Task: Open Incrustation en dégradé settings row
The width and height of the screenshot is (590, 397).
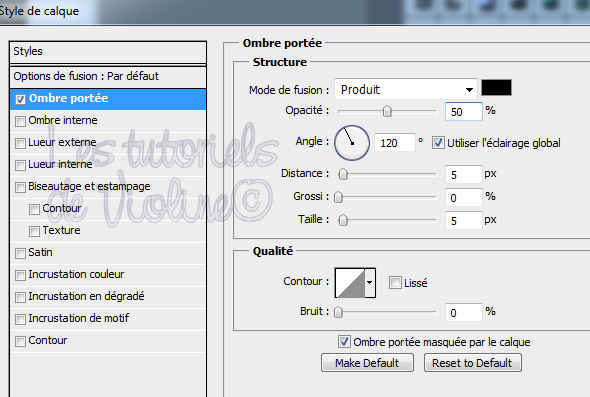Action: point(108,297)
